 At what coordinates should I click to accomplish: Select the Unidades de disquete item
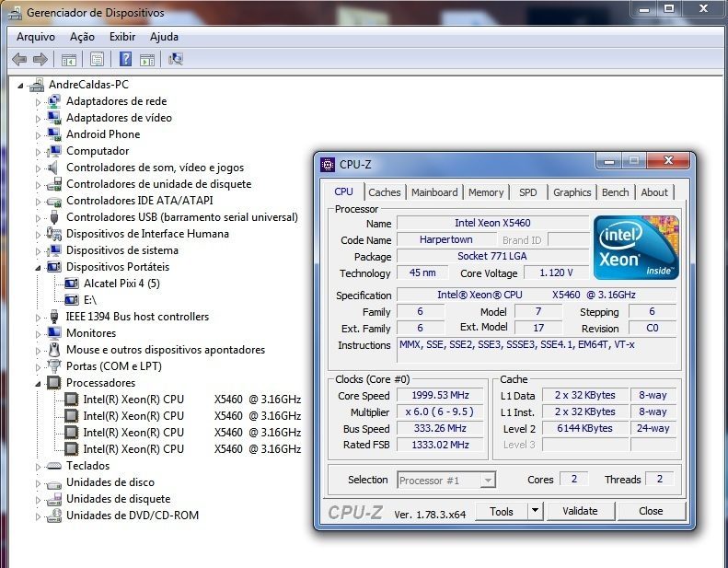pos(119,499)
